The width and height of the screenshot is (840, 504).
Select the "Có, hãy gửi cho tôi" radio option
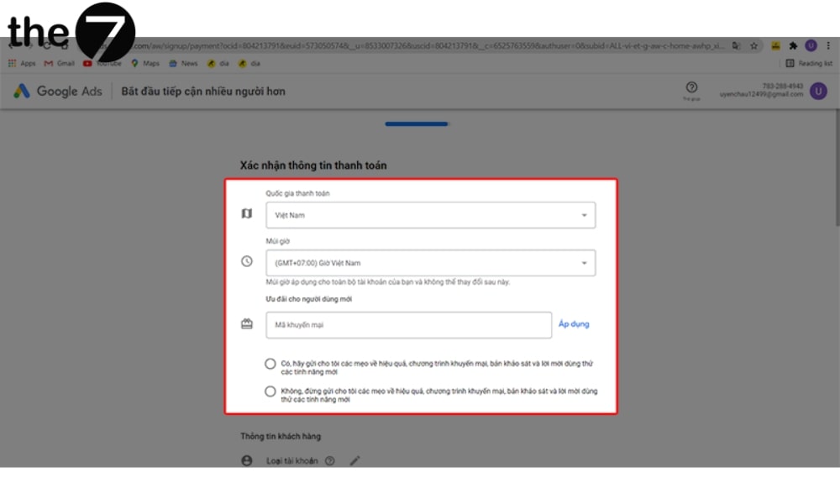(x=270, y=364)
